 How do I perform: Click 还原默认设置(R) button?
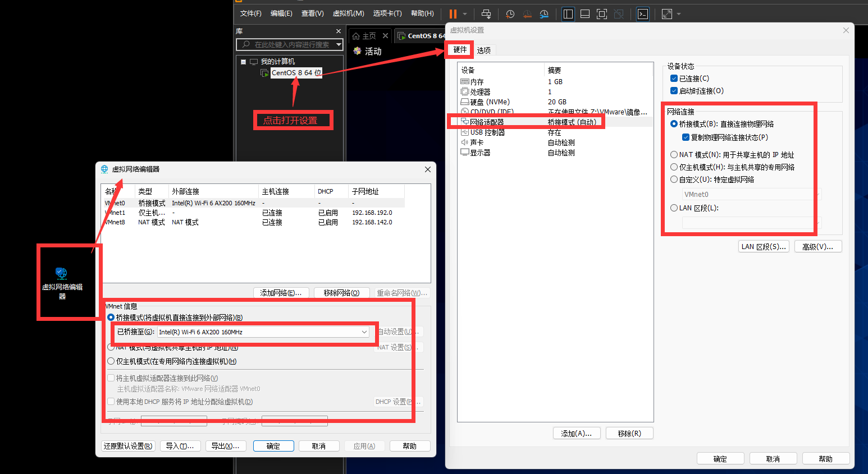point(128,446)
